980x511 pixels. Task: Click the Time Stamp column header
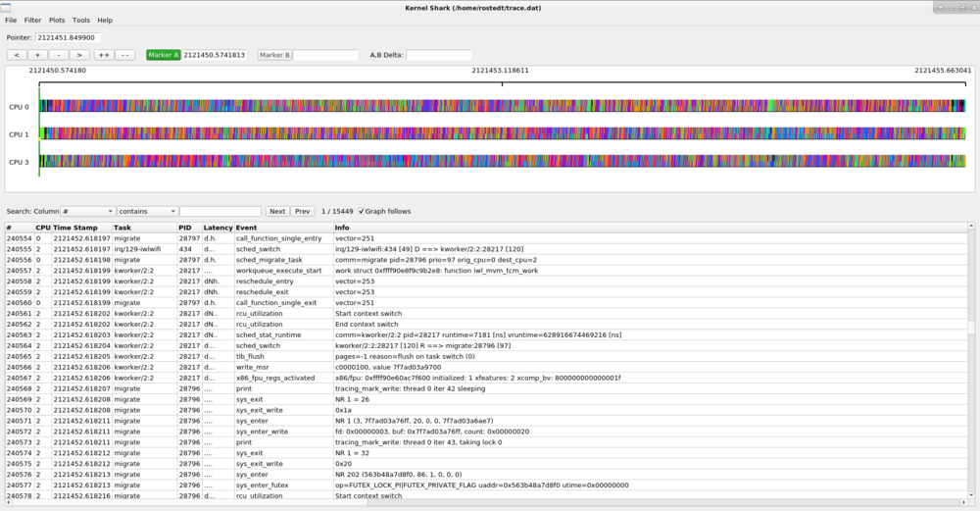(x=81, y=228)
